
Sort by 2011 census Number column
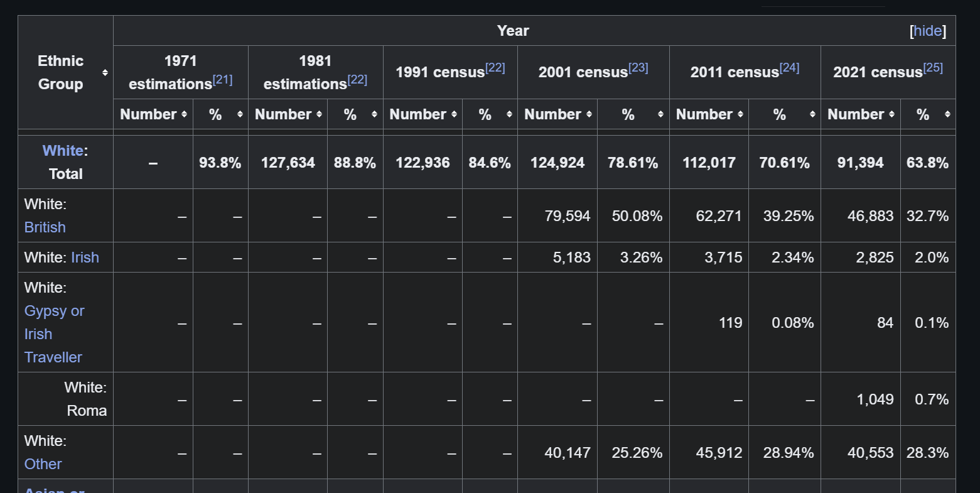[x=740, y=114]
